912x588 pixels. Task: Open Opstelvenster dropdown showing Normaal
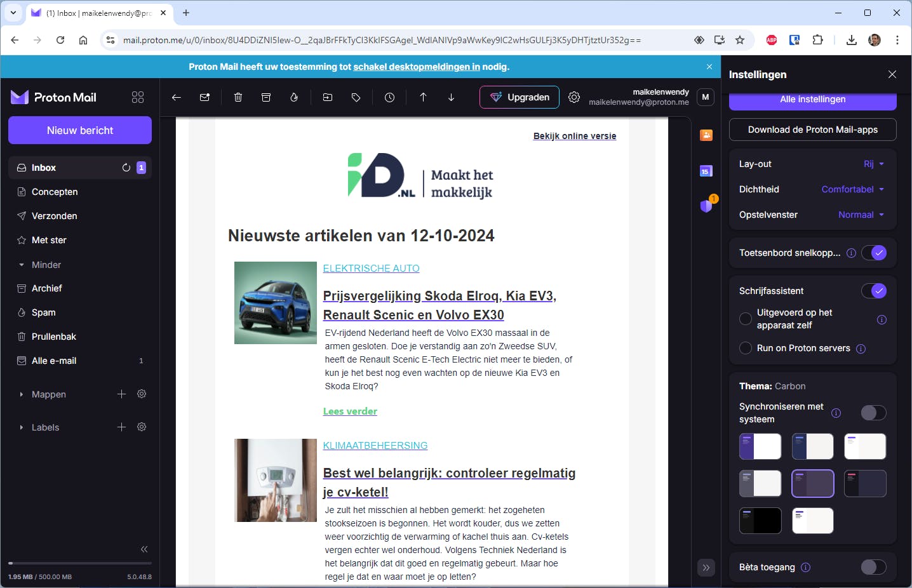click(x=861, y=215)
